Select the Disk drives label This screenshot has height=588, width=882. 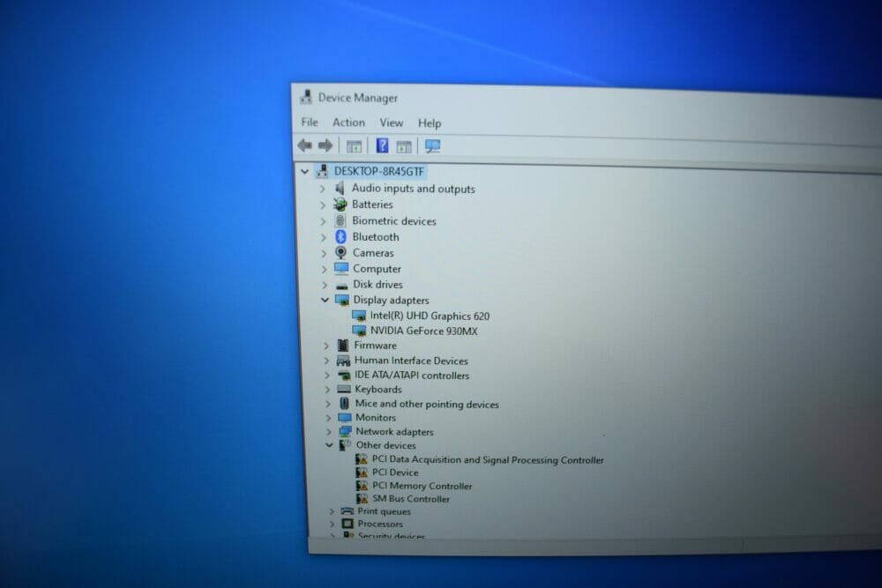point(378,285)
